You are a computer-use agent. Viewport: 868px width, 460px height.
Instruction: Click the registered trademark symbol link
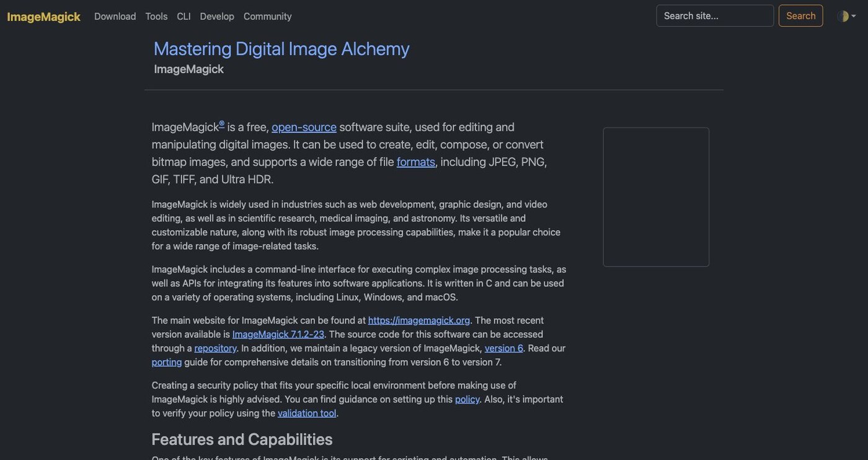pos(221,123)
